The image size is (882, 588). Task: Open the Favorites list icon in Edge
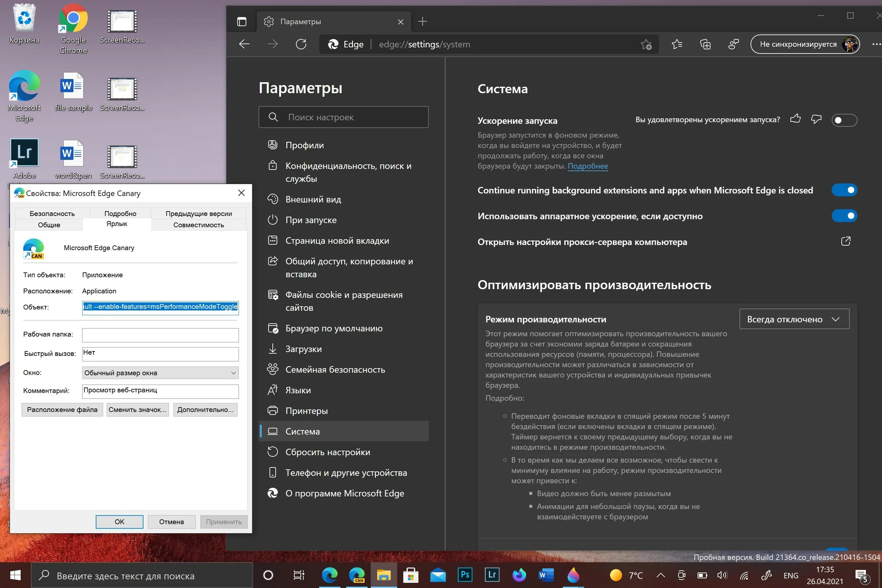pos(677,44)
